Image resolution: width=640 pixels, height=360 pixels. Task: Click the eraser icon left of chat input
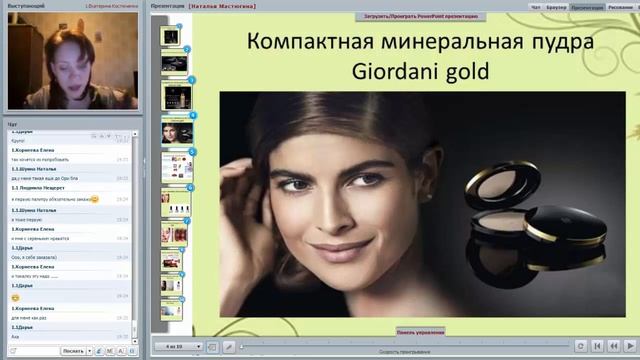[13, 351]
